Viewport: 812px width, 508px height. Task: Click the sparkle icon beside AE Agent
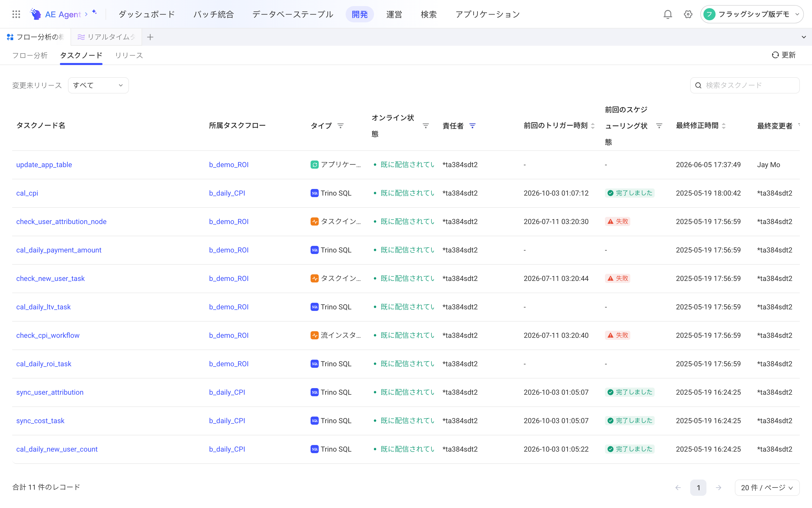(x=95, y=12)
